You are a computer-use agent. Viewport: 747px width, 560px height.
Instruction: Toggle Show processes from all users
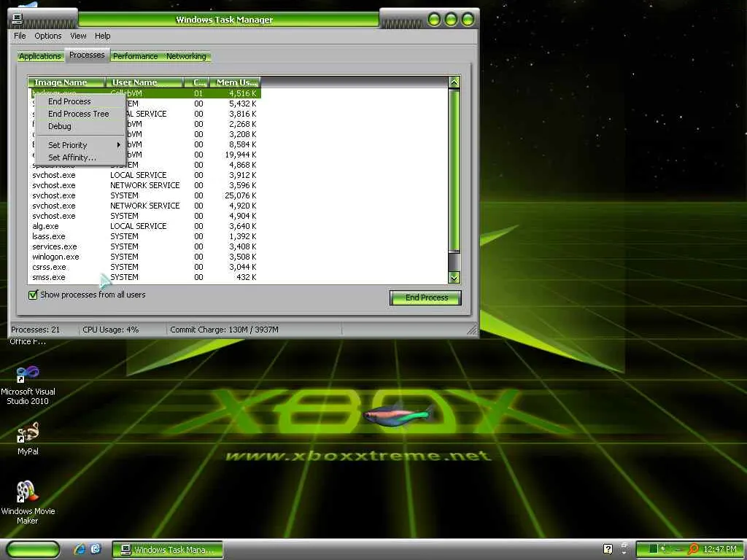[33, 295]
